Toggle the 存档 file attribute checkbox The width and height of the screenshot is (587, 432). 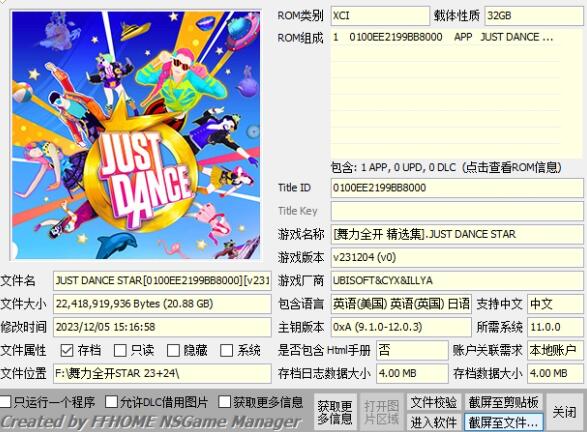[67, 351]
